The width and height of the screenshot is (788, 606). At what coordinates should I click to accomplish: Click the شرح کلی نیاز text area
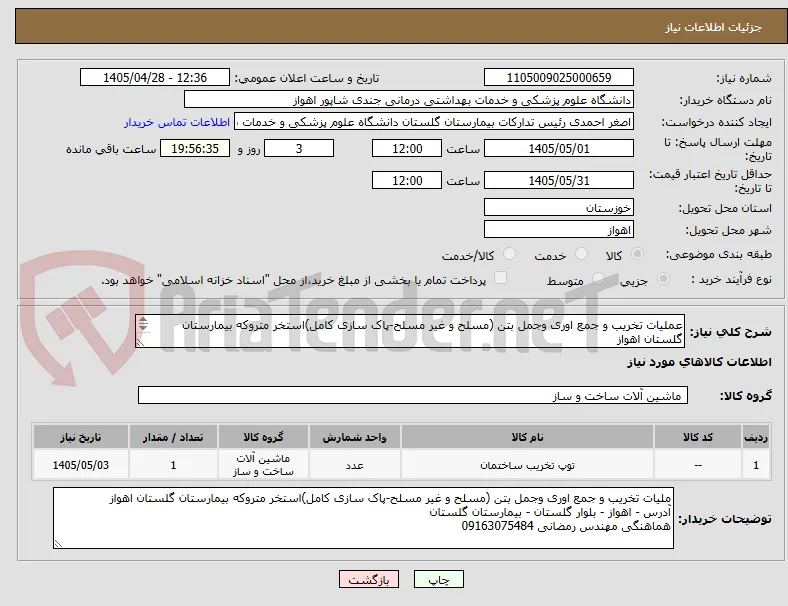pos(410,332)
